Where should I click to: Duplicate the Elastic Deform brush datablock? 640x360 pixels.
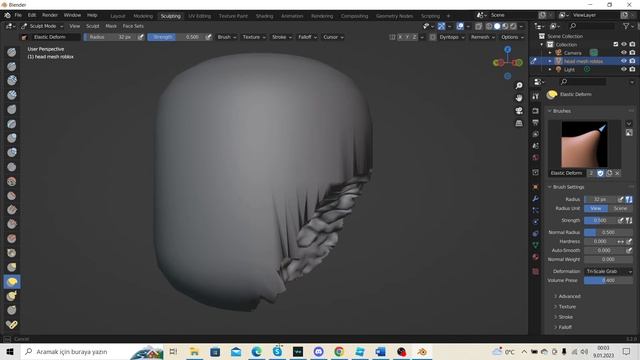609,173
